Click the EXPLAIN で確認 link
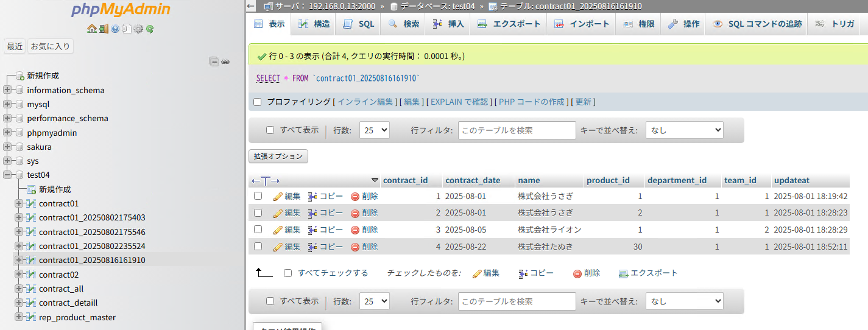This screenshot has width=868, height=330. click(x=459, y=102)
